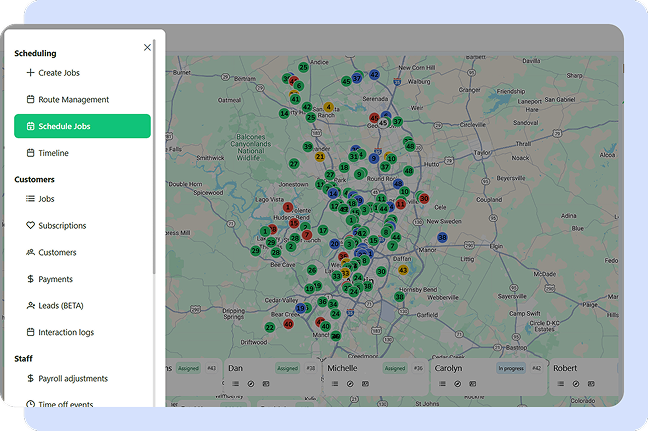Click the image icon on Carolyn's card
This screenshot has width=648, height=431.
[472, 384]
